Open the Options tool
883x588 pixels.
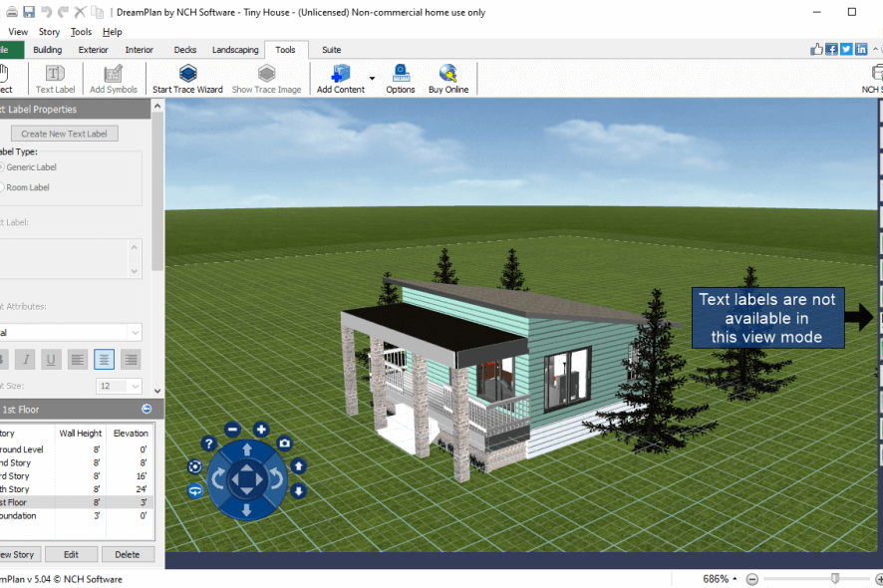401,79
